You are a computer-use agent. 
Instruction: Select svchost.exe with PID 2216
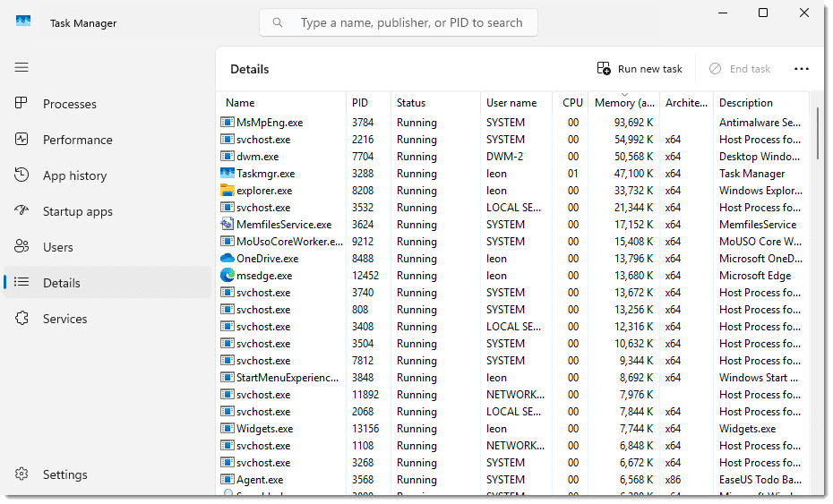[x=263, y=139]
